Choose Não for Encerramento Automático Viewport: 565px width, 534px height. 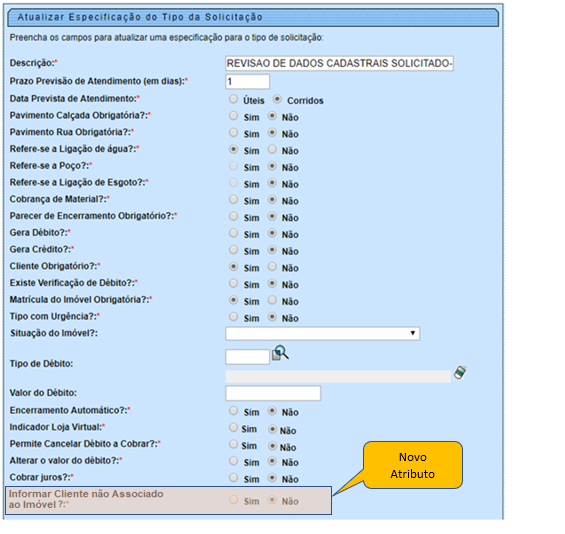point(272,410)
